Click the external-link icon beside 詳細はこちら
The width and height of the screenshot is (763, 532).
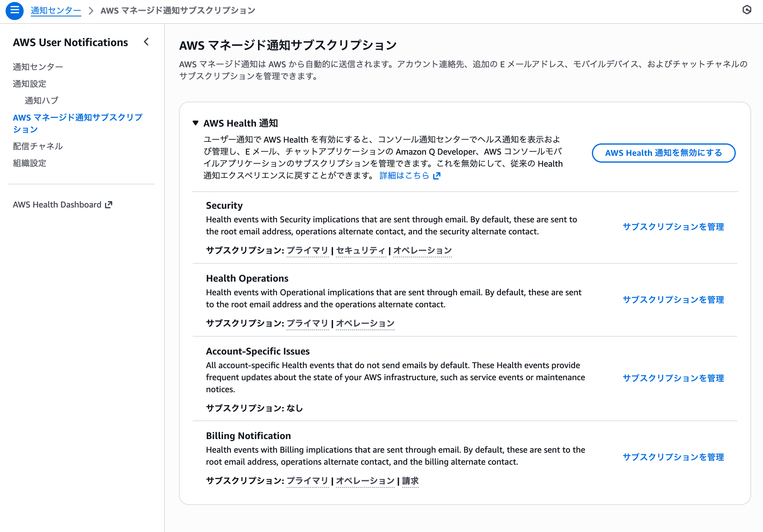coord(436,175)
